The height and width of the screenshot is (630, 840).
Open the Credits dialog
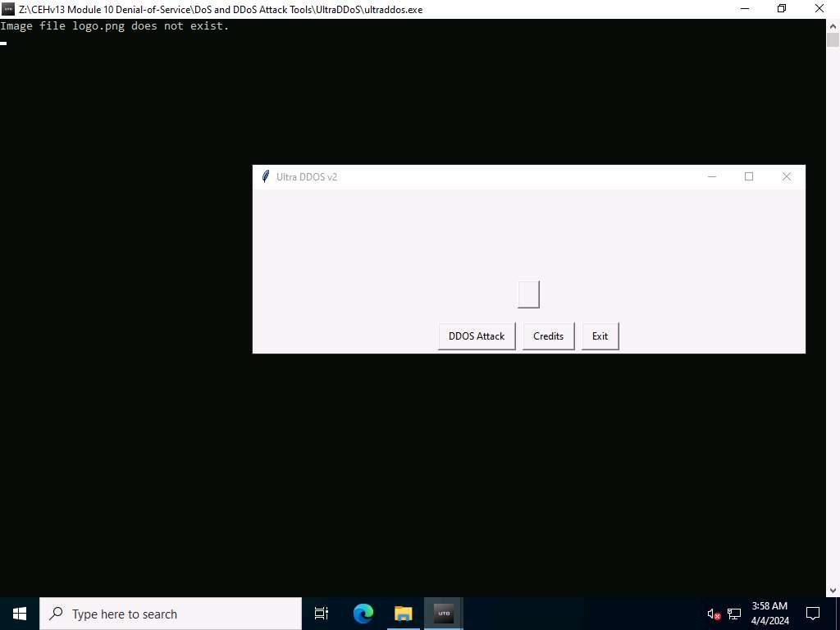click(x=548, y=336)
